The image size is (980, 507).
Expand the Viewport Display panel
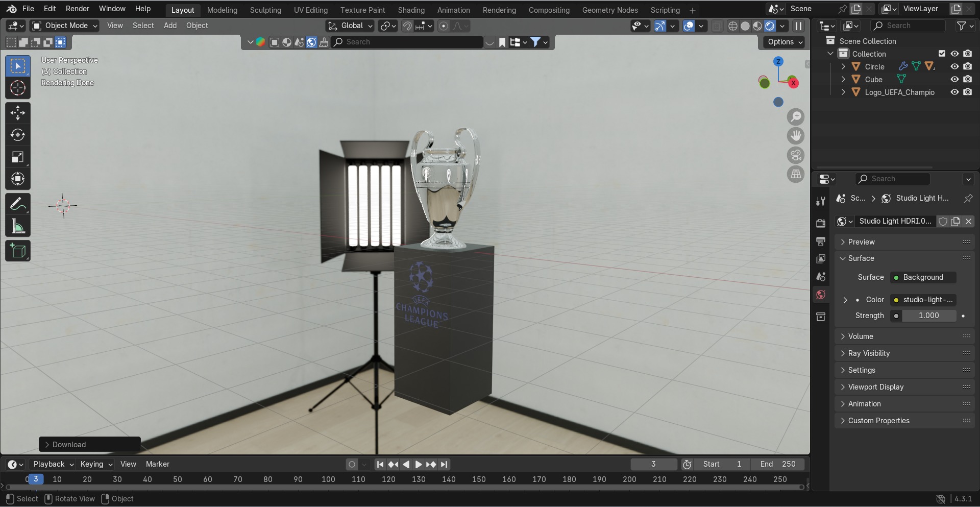[x=904, y=387]
